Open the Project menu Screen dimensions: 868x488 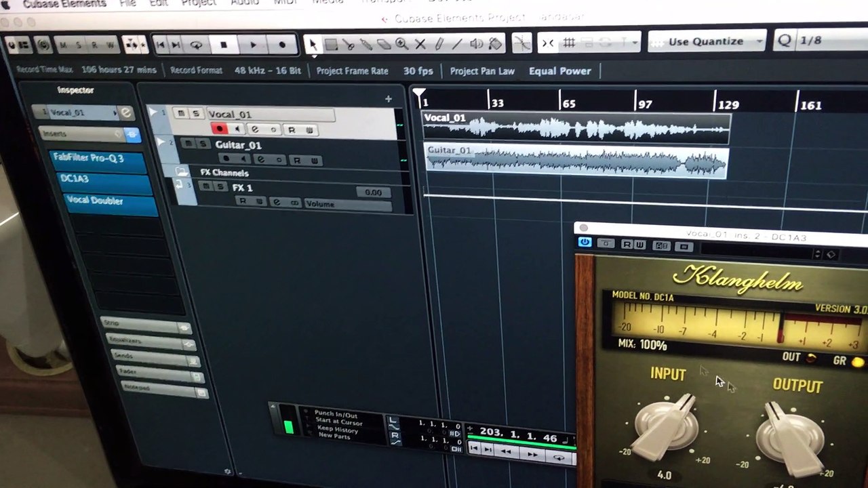(x=199, y=3)
